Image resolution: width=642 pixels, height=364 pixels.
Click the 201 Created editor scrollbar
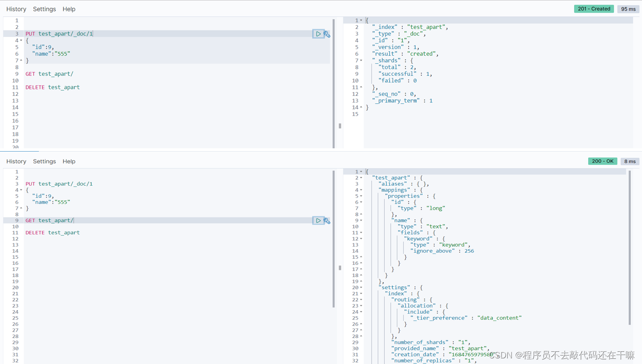click(x=334, y=83)
